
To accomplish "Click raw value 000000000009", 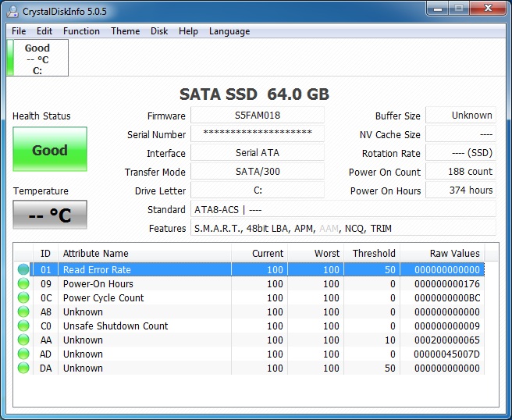I will tap(447, 326).
